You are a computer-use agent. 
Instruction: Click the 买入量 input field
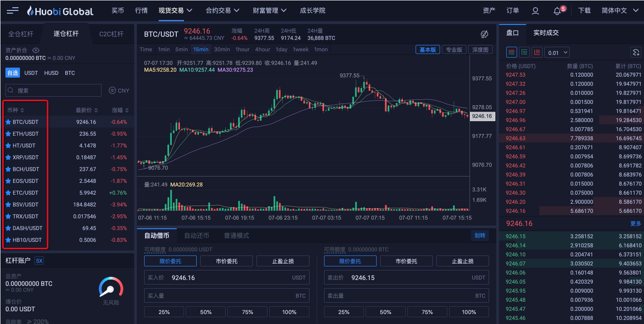(227, 295)
